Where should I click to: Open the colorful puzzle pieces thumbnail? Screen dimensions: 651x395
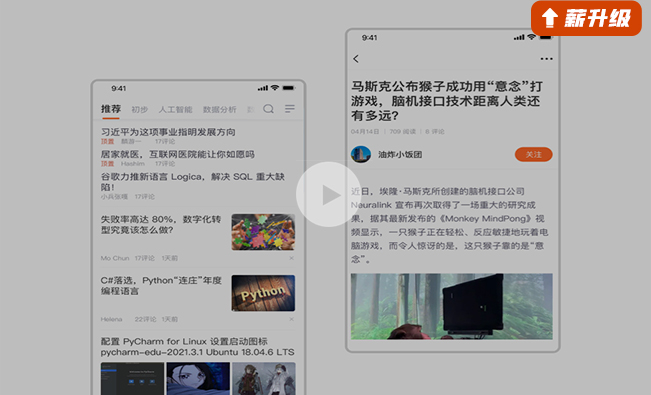[x=263, y=232]
